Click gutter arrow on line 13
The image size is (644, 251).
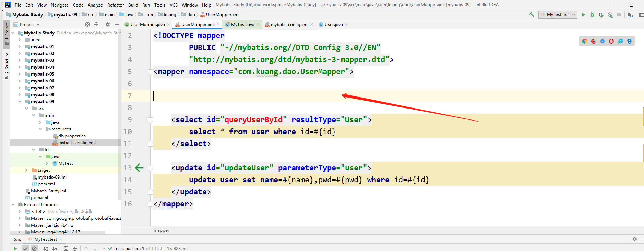click(x=139, y=168)
